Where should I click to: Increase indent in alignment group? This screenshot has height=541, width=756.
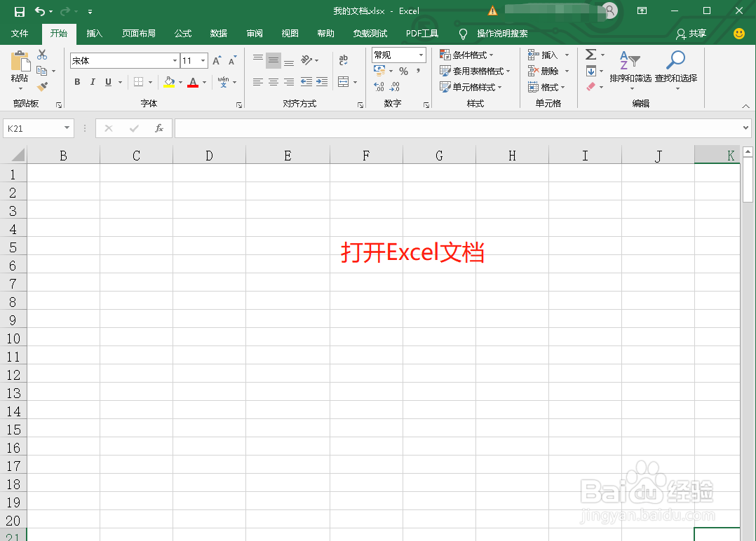(322, 82)
